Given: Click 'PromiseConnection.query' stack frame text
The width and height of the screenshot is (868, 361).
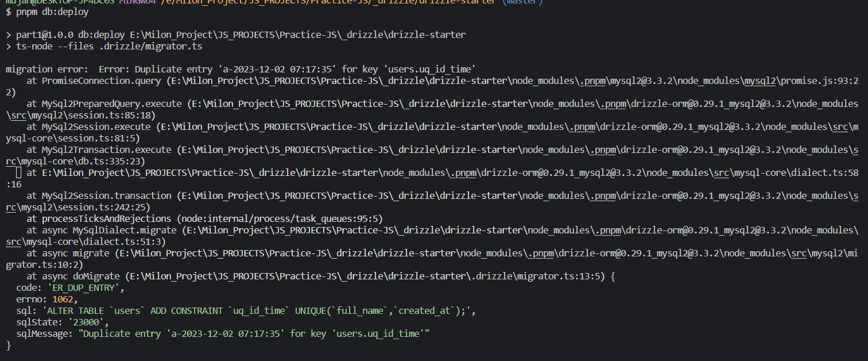Looking at the screenshot, I should [x=102, y=80].
